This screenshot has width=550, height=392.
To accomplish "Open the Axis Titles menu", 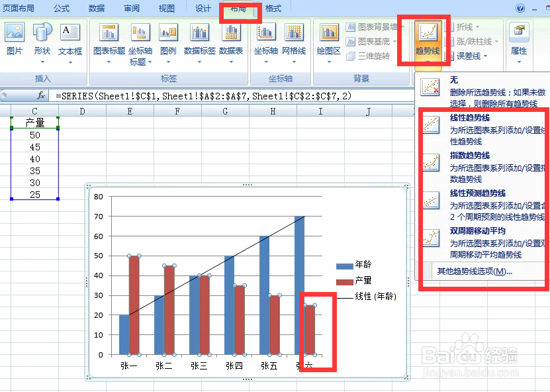I will (x=140, y=44).
